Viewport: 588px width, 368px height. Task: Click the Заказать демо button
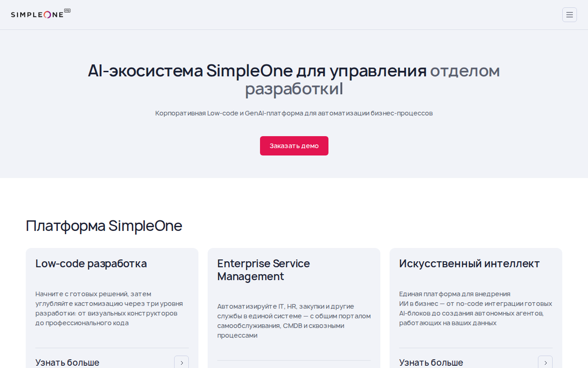tap(294, 146)
